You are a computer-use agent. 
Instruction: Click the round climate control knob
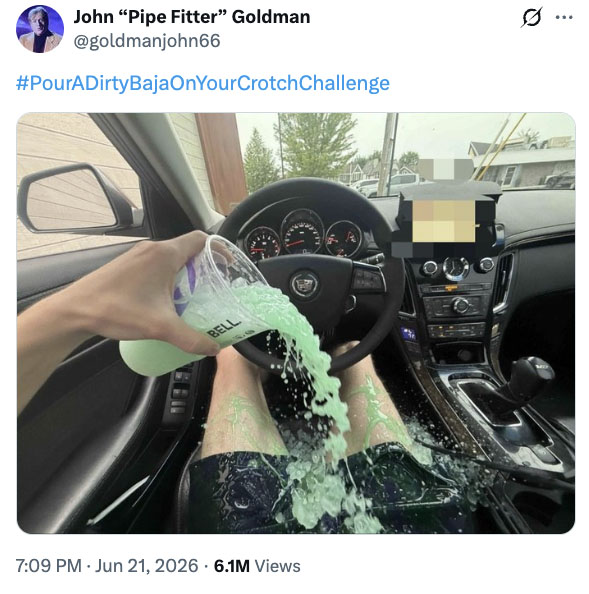click(x=461, y=305)
